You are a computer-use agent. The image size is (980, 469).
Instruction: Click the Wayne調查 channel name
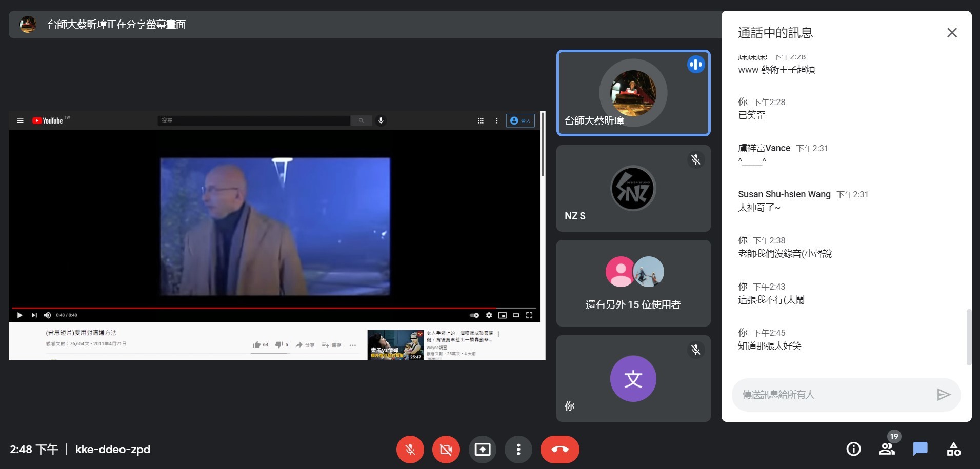436,348
